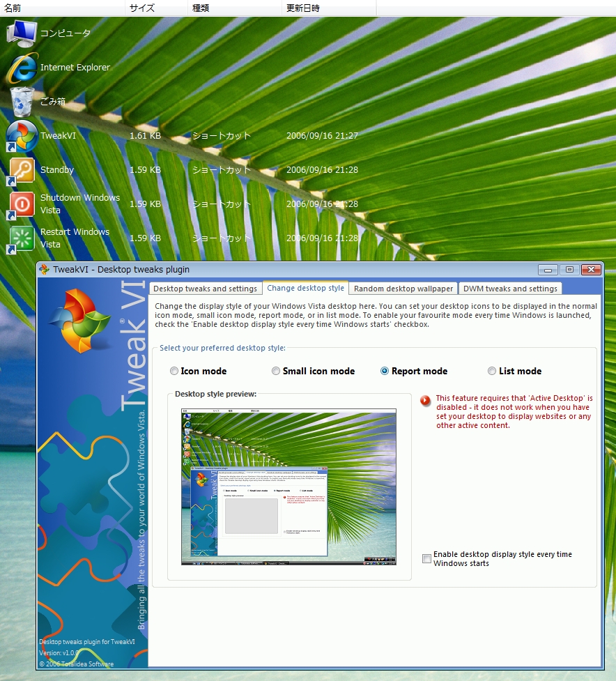Click the red arrow warning icon

coord(425,400)
